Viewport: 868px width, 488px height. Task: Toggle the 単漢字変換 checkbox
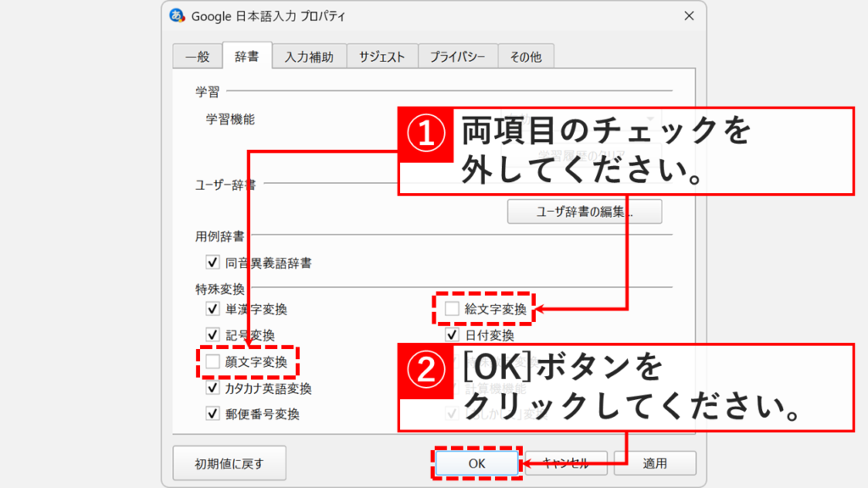pos(213,308)
